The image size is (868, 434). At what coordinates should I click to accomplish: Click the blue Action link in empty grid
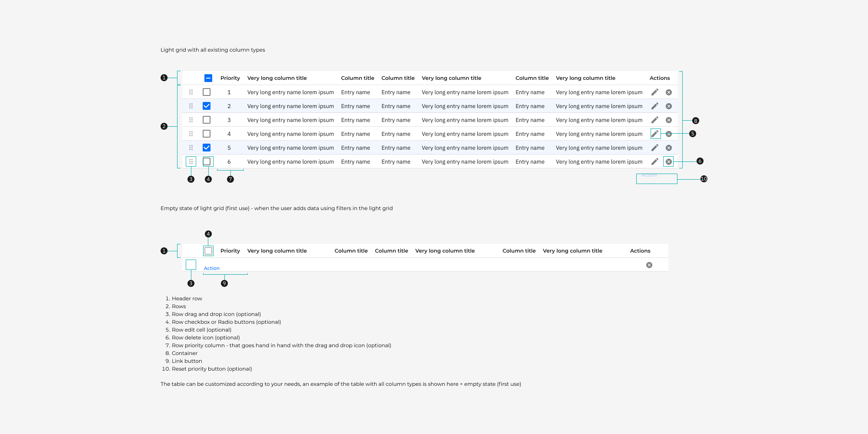click(x=212, y=268)
